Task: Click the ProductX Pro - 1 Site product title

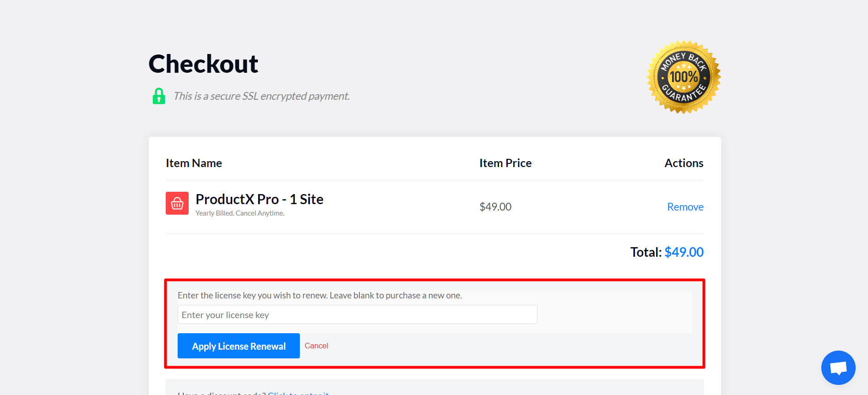Action: [x=259, y=199]
